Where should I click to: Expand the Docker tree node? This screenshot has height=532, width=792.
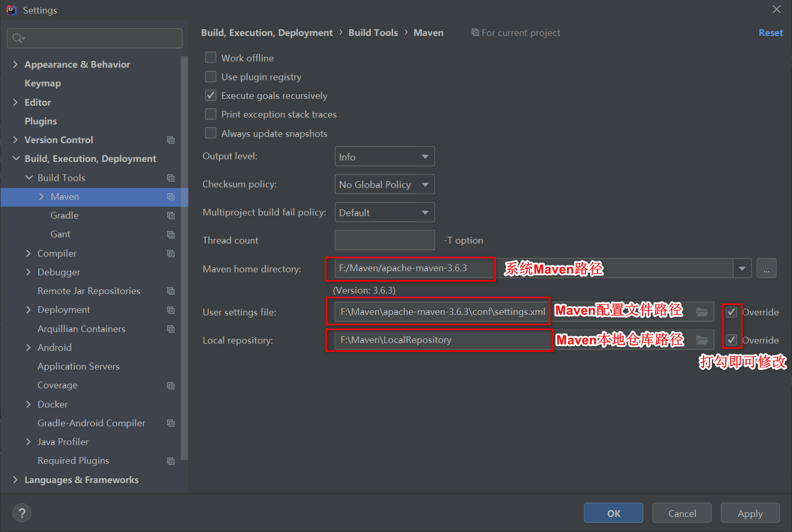pos(29,404)
